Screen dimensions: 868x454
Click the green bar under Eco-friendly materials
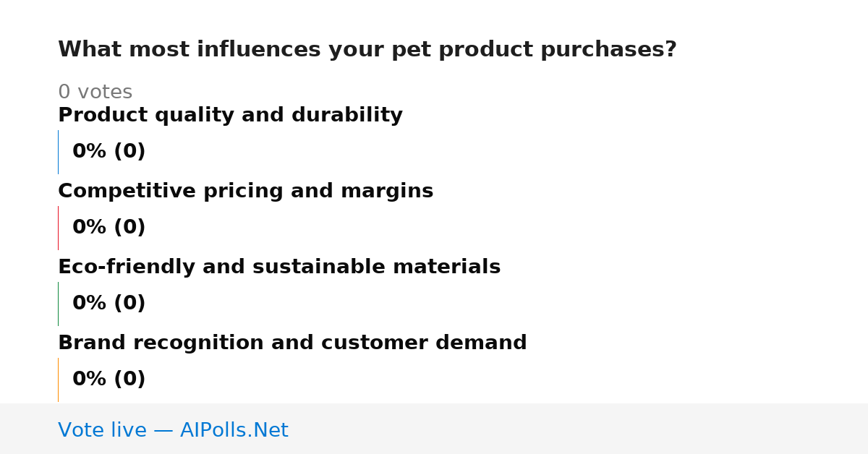click(59, 304)
